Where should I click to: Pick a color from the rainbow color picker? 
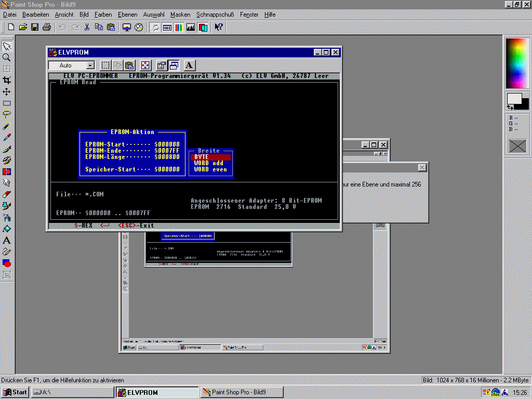tap(517, 63)
